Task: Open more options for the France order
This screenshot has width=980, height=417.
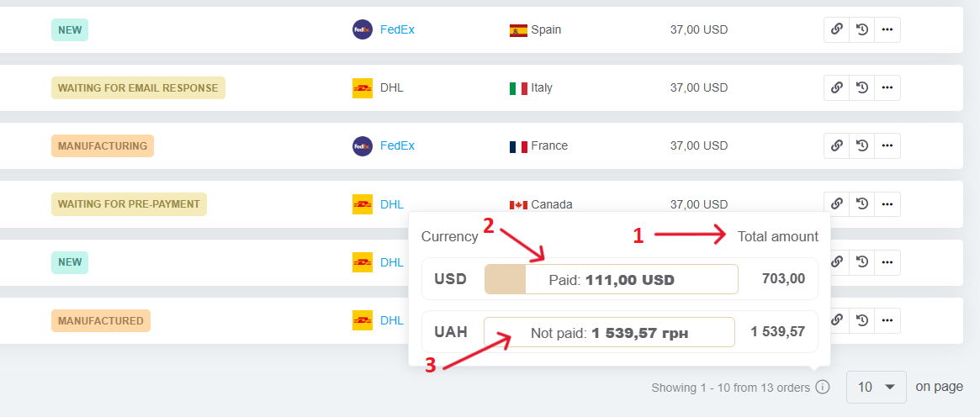Action: coord(887,145)
